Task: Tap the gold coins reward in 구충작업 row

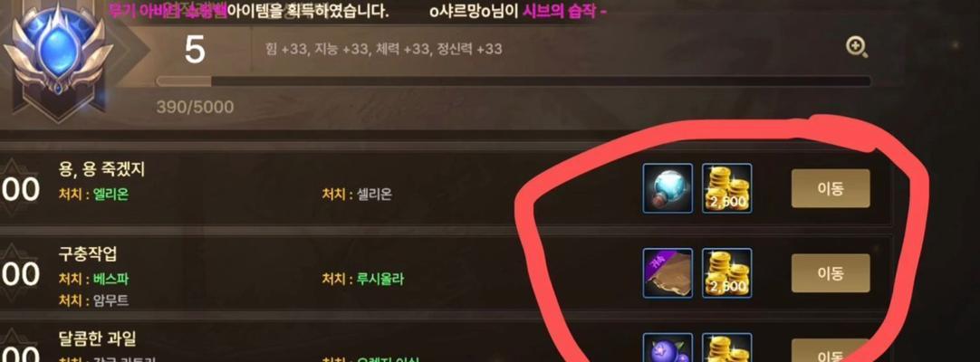Action: coord(727,272)
